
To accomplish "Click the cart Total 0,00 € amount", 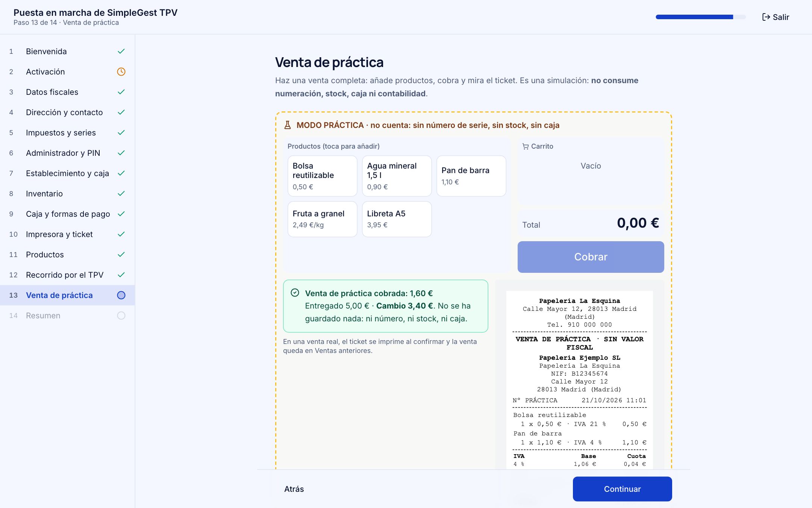I will tap(638, 223).
